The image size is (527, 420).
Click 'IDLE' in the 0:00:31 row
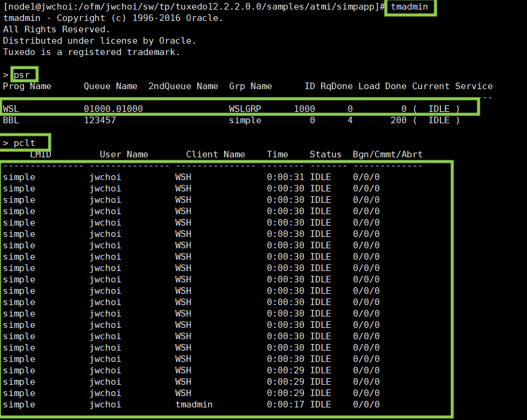(x=320, y=177)
